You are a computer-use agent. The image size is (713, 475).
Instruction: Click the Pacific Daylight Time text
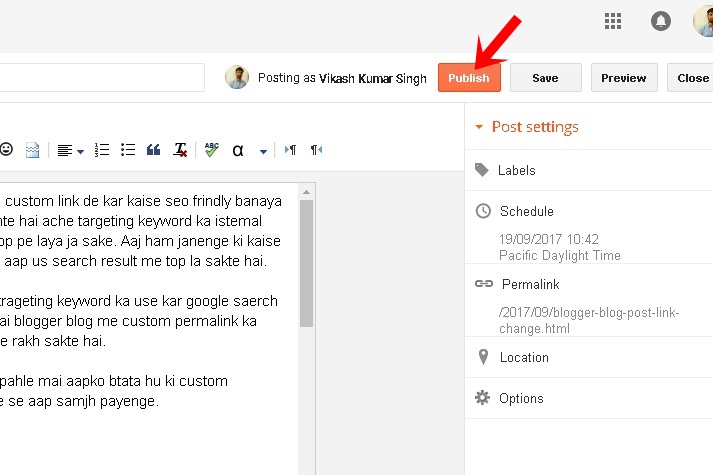(560, 255)
